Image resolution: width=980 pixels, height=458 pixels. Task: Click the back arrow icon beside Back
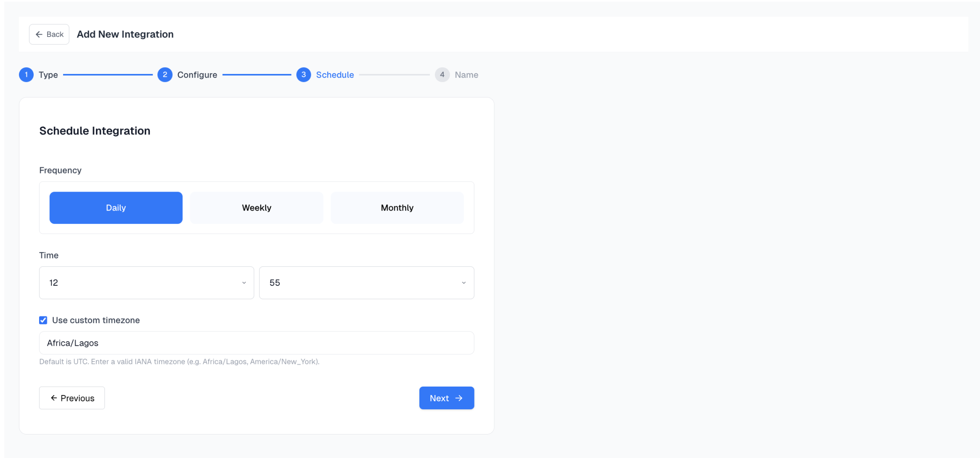[39, 34]
